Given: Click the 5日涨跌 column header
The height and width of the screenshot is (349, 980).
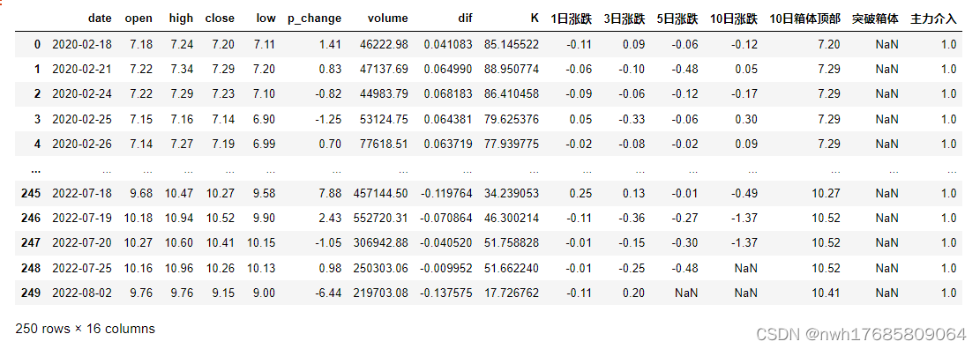Looking at the screenshot, I should coord(677,19).
